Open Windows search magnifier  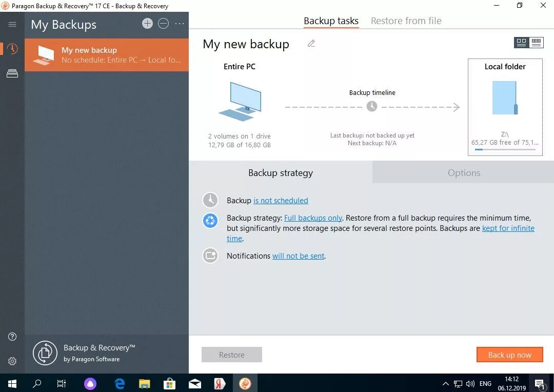[37, 383]
